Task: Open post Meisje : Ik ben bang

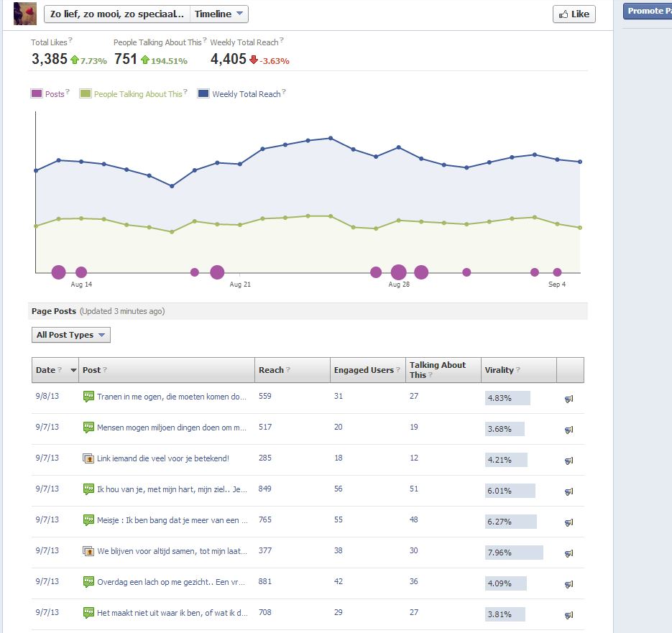Action: [x=172, y=520]
